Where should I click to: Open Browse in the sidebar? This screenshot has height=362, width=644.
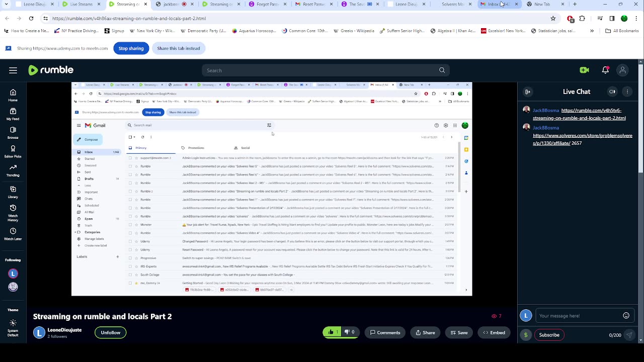[13, 133]
